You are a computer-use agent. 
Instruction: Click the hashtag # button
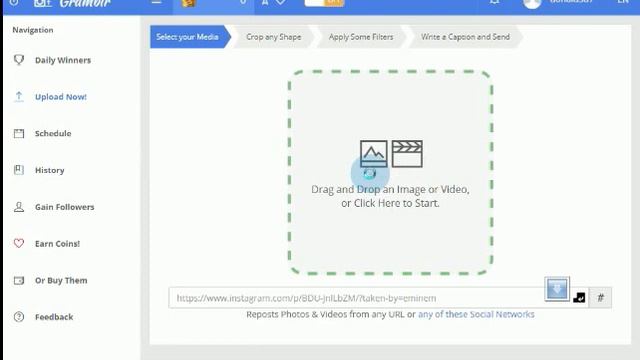pyautogui.click(x=600, y=298)
